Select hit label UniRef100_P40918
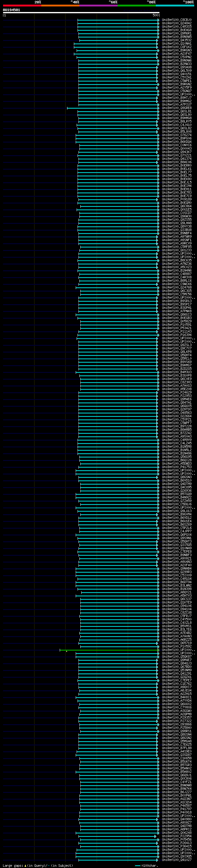197x868 pixels. (x=176, y=812)
